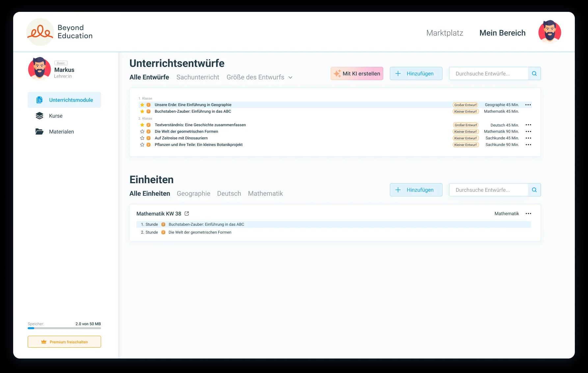Click the search icon for Einheiten
This screenshot has height=373, width=588.
[534, 190]
